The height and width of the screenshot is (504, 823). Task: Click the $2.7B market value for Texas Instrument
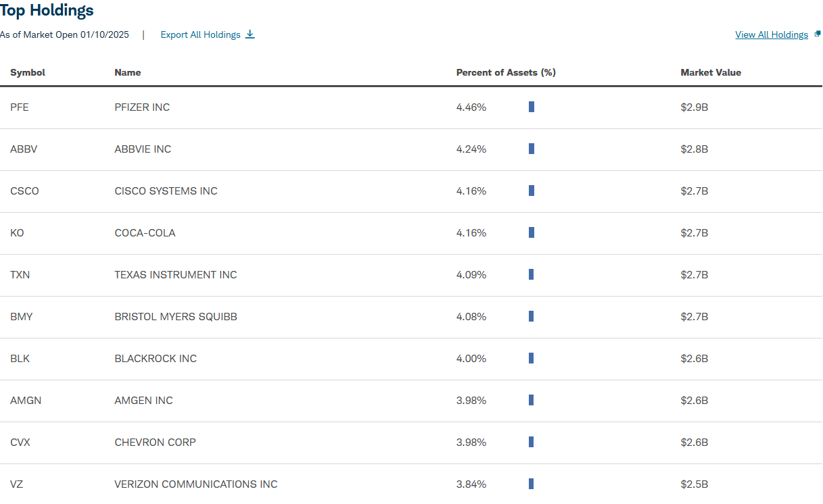(695, 274)
